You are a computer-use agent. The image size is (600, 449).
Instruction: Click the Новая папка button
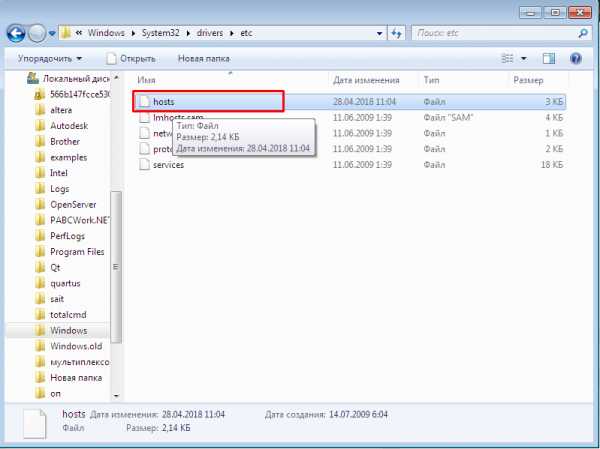pos(204,58)
